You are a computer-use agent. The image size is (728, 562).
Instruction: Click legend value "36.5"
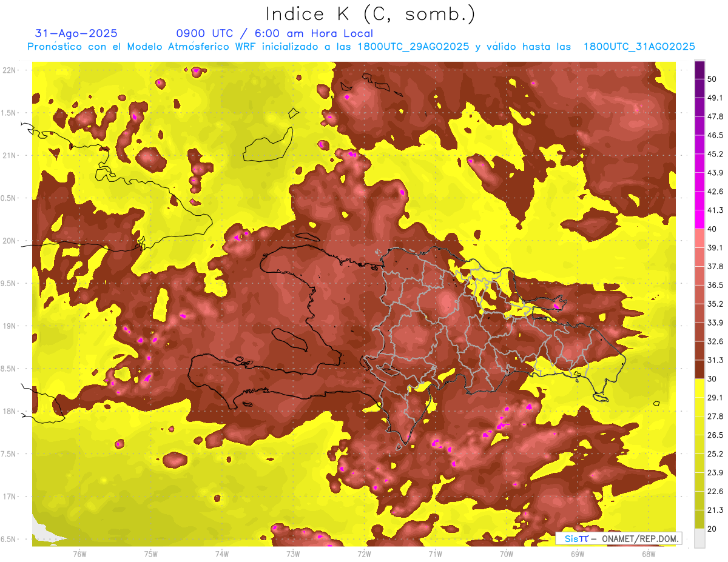(x=715, y=285)
